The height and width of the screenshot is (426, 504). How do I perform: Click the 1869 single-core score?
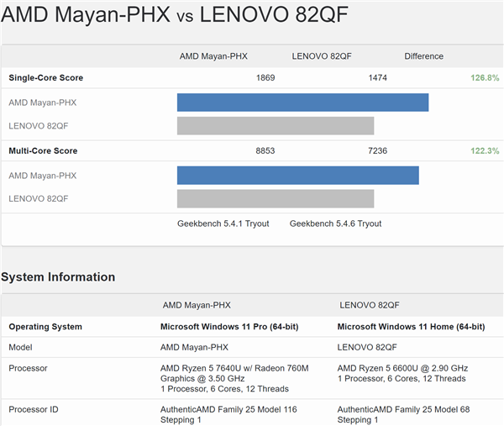[265, 78]
